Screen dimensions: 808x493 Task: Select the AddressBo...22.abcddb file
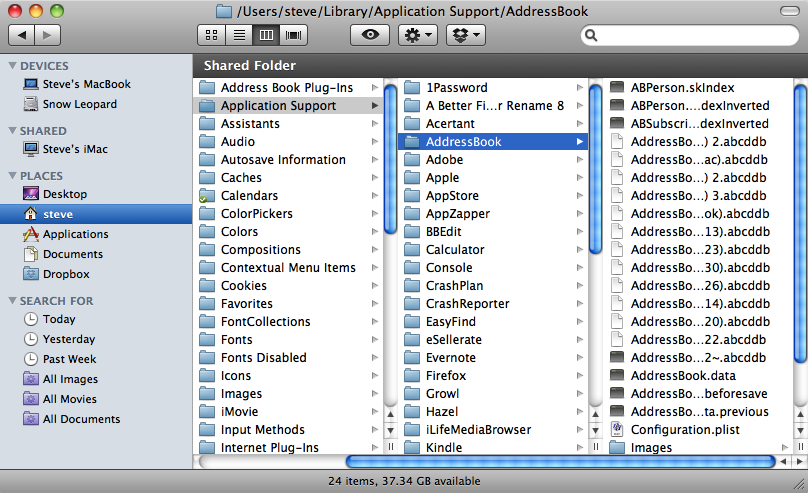point(698,339)
